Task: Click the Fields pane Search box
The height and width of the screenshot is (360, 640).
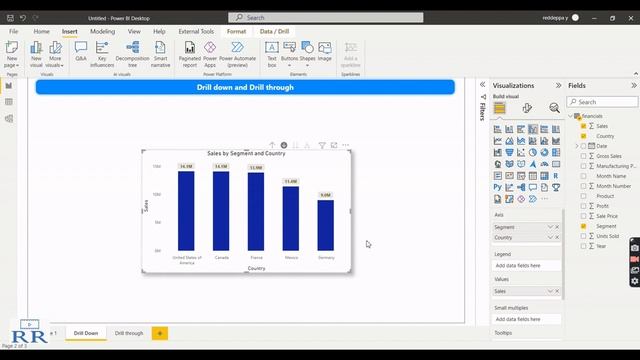Action: click(x=602, y=102)
